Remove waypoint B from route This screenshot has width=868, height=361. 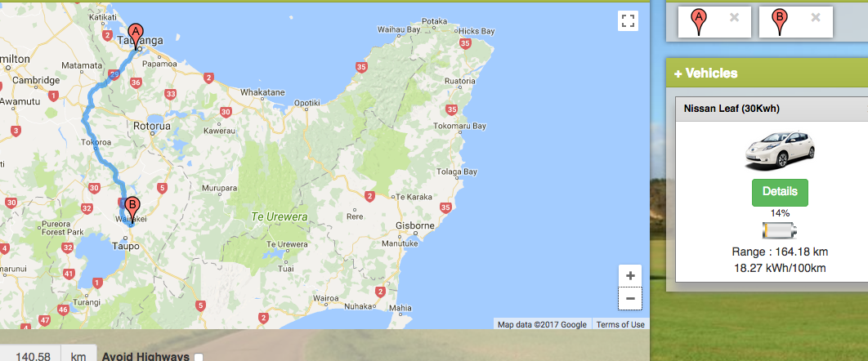(816, 17)
